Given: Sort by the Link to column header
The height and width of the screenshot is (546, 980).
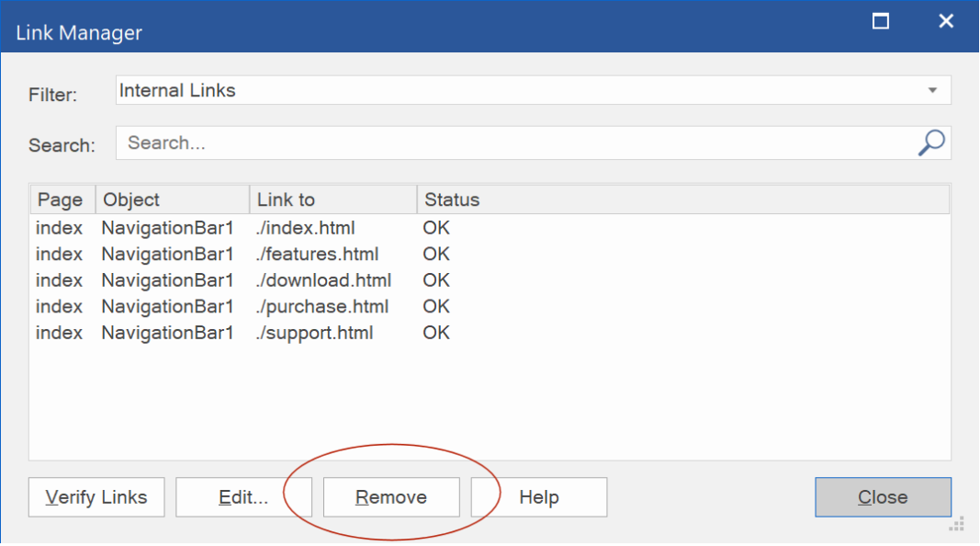Looking at the screenshot, I should pos(333,199).
